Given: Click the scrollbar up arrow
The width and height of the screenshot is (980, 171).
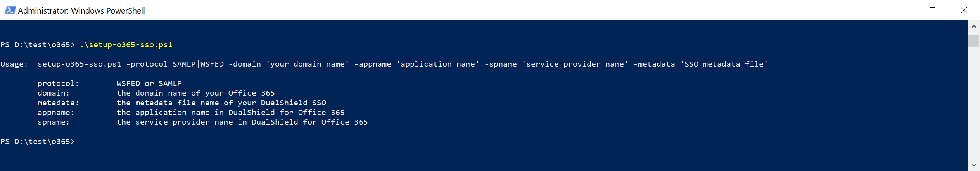Looking at the screenshot, I should tap(974, 27).
